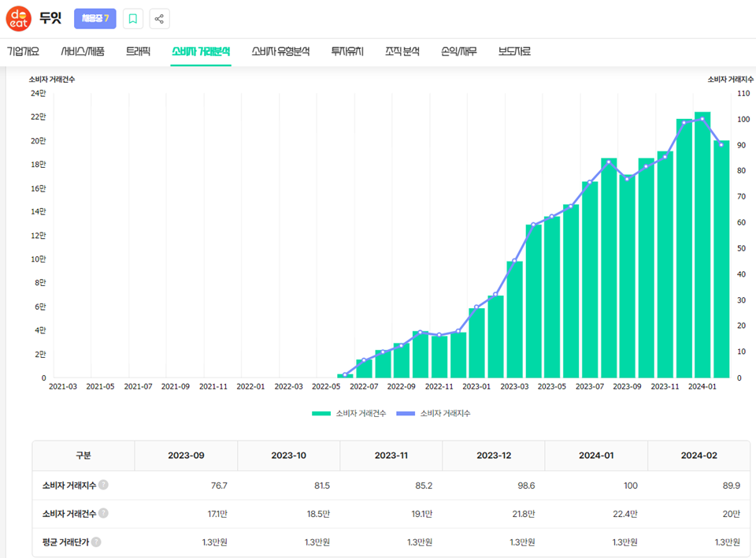Toggle 소비자 거래지수 purple legend series

[433, 413]
